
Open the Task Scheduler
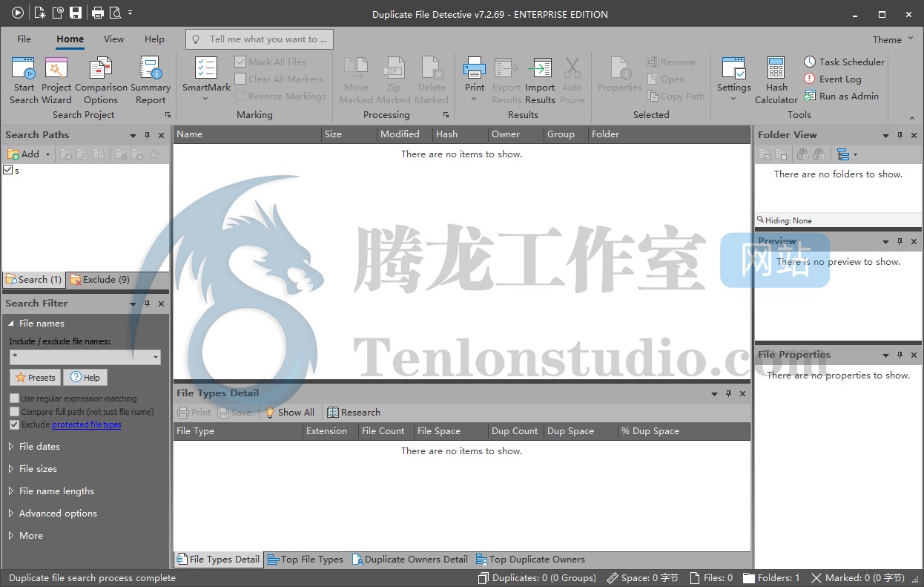844,62
